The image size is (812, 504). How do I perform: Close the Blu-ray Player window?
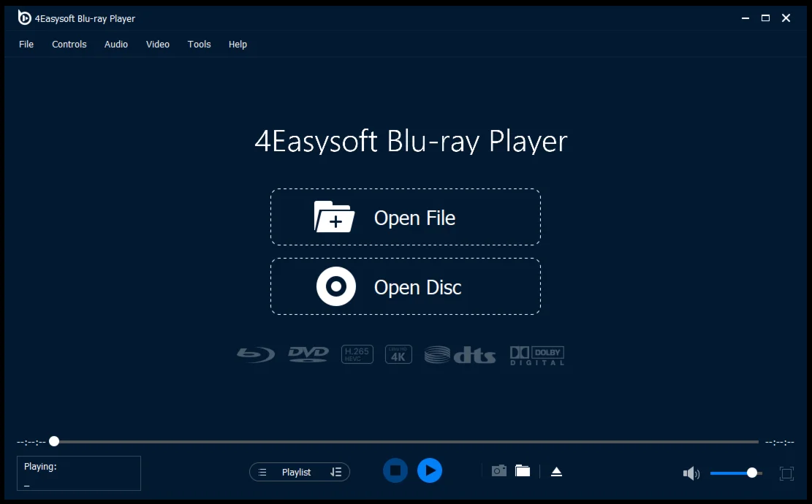click(x=786, y=18)
